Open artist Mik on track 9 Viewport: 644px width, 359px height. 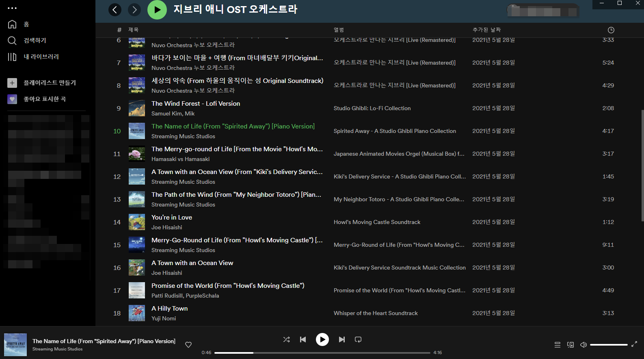190,114
